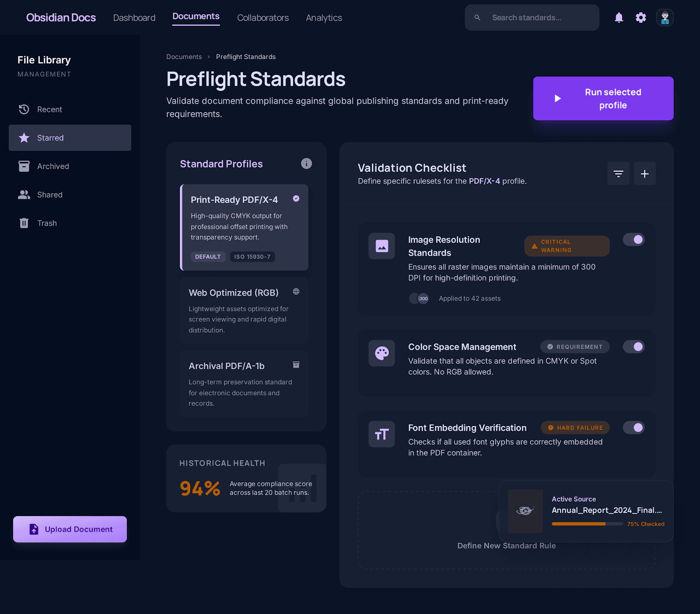The height and width of the screenshot is (614, 700).
Task: Open the settings gear icon
Action: (x=640, y=17)
